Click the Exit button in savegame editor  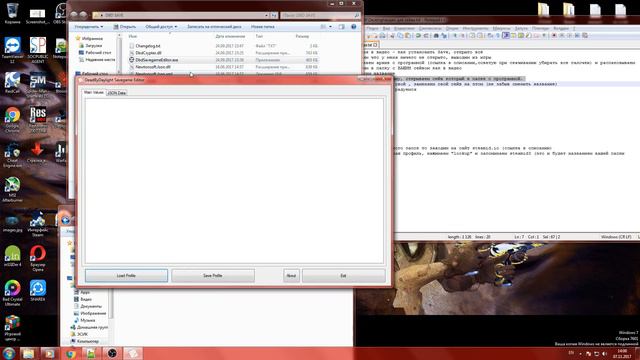[x=343, y=276]
